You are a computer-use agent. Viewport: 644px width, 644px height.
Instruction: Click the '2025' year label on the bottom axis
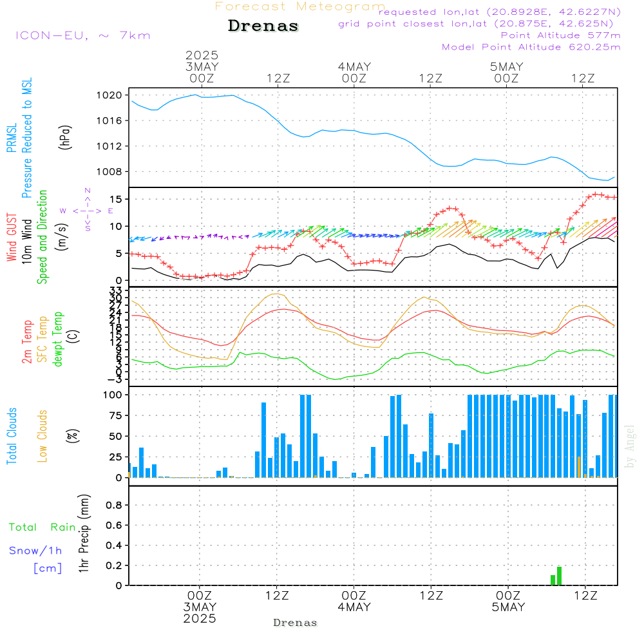[200, 618]
